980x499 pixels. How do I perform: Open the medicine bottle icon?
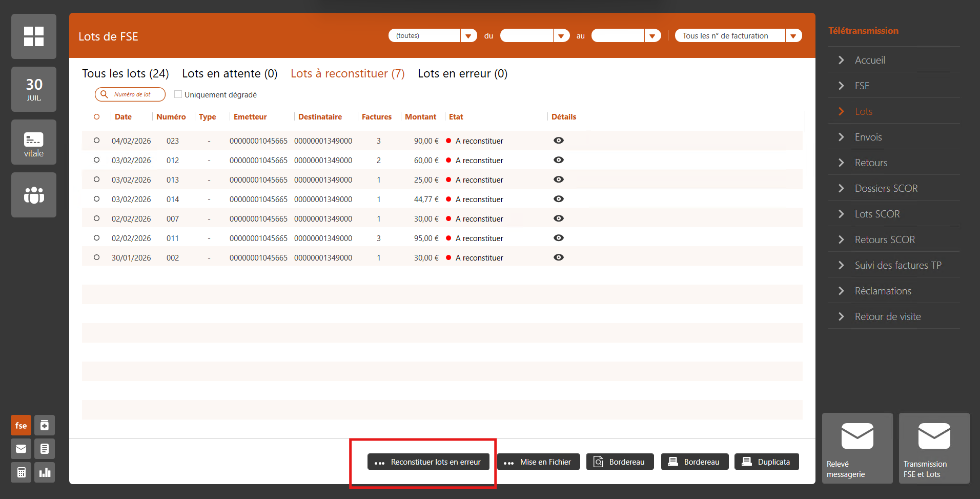45,425
